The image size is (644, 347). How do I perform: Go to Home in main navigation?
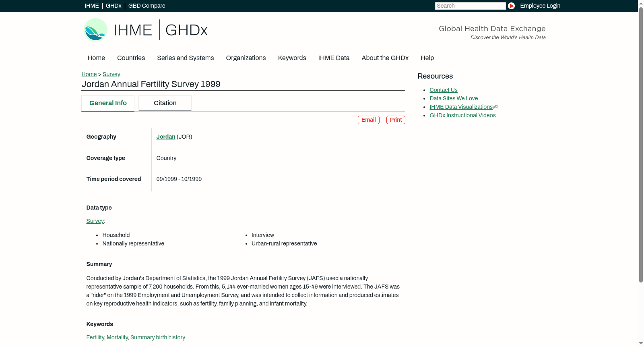[96, 58]
